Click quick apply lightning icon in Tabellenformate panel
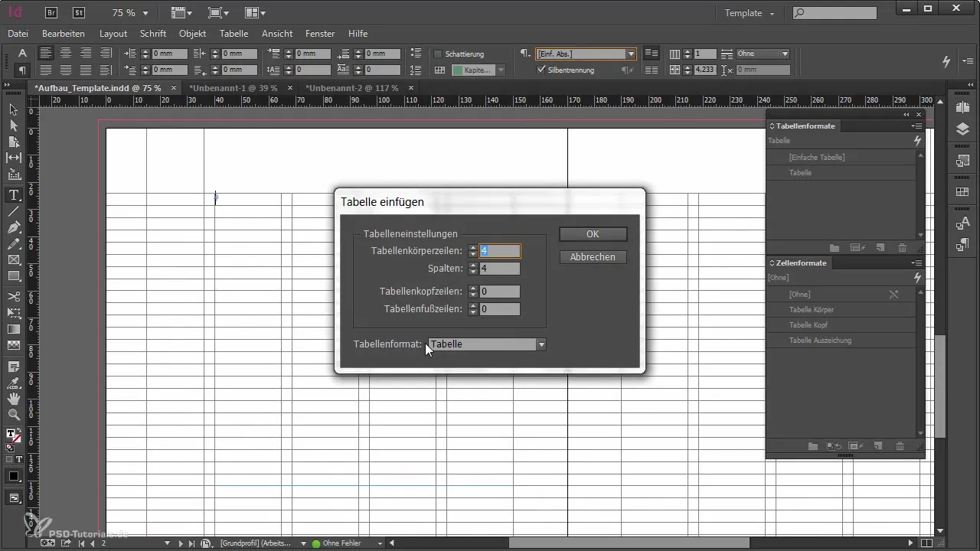Screen dimensions: 980x551 [x=917, y=141]
